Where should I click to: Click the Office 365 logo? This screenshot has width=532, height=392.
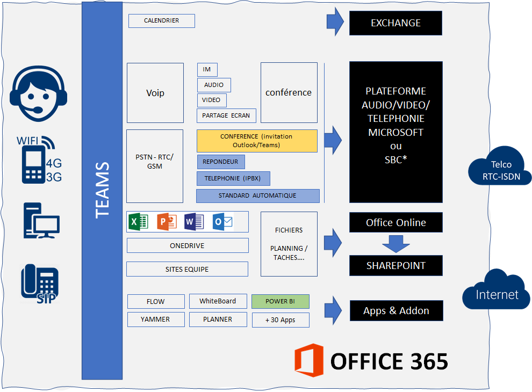[x=309, y=360]
